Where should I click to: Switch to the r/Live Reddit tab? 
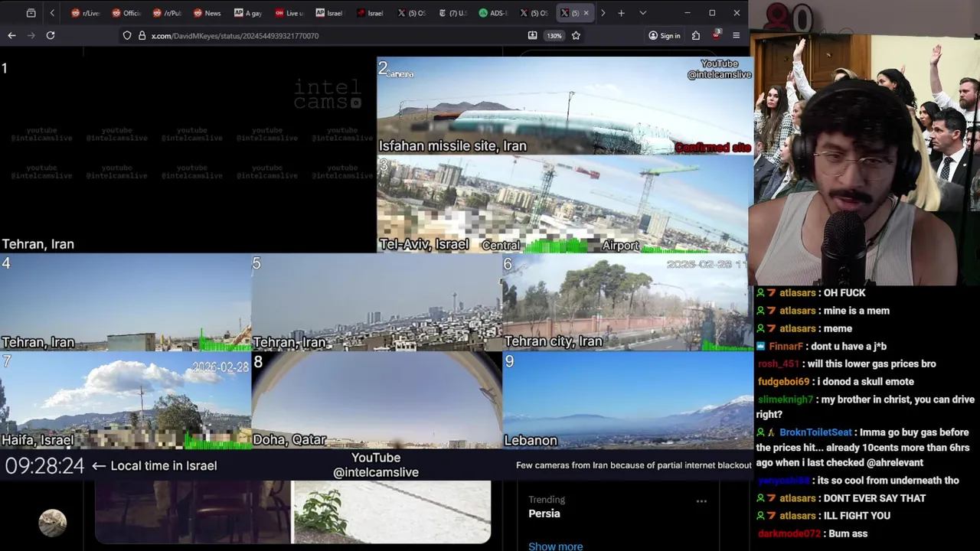pos(85,13)
